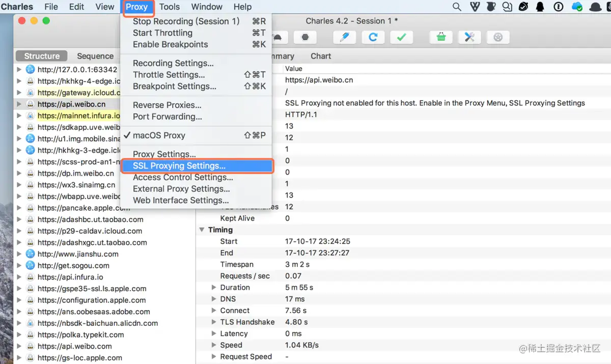Screen dimensions: 611x364
Task: Open the File menu
Action: (51, 7)
